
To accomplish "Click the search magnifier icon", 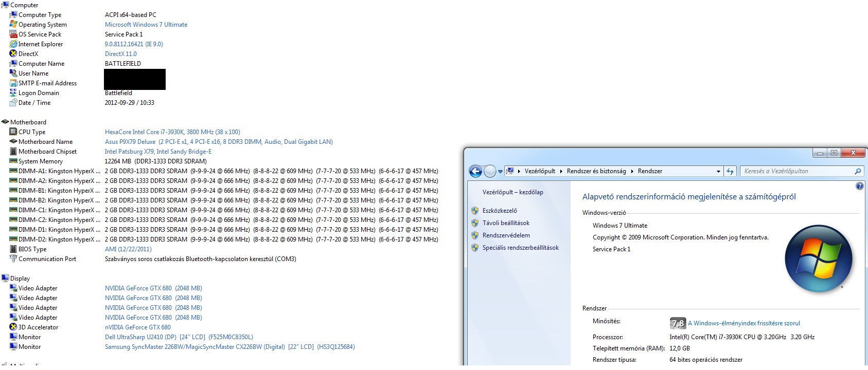I will click(x=858, y=171).
